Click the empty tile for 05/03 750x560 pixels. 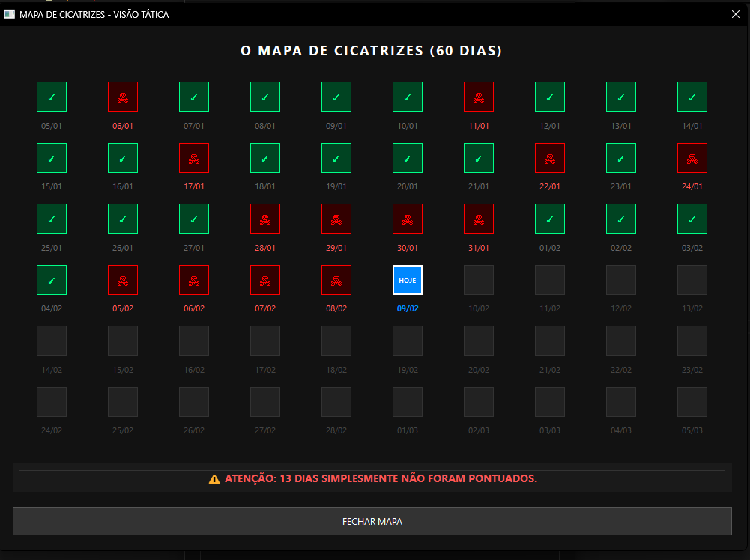pyautogui.click(x=692, y=402)
